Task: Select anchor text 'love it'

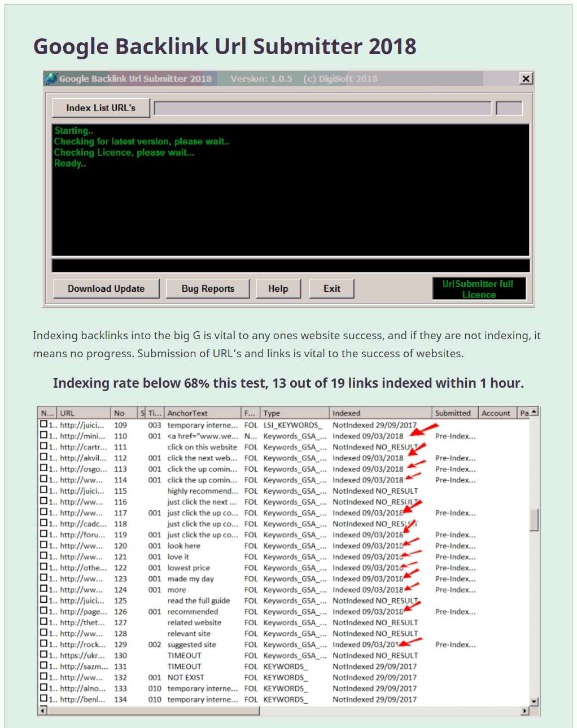Action: tap(178, 556)
